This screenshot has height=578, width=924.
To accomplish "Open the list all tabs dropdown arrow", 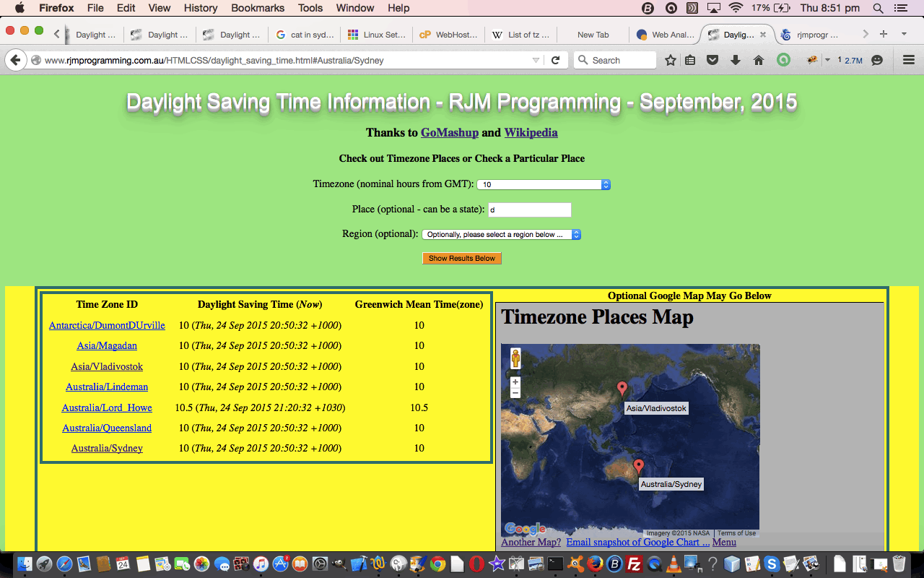I will (x=904, y=34).
